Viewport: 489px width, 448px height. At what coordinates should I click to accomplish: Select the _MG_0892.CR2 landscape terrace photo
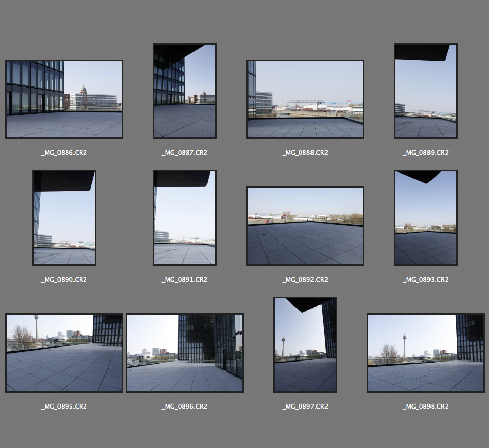[305, 226]
